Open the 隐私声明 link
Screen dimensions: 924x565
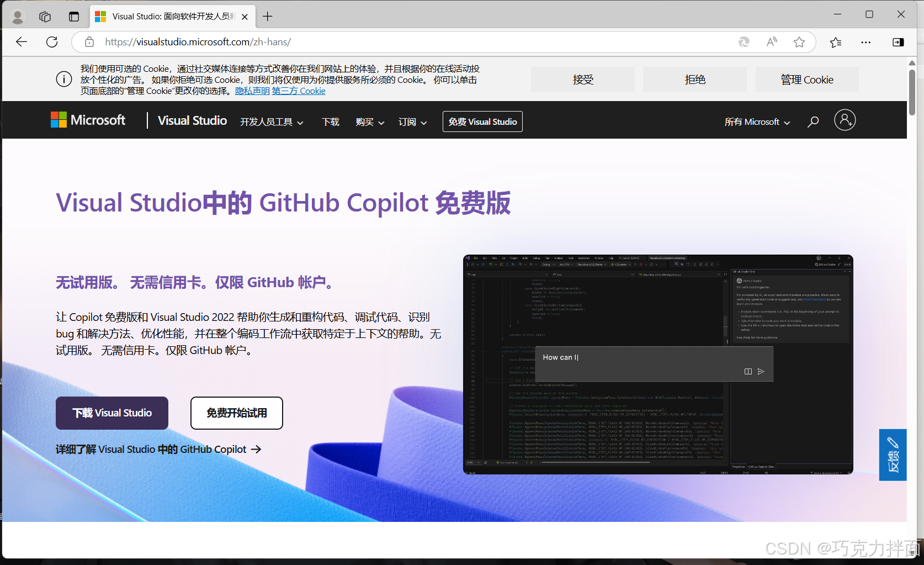click(252, 91)
